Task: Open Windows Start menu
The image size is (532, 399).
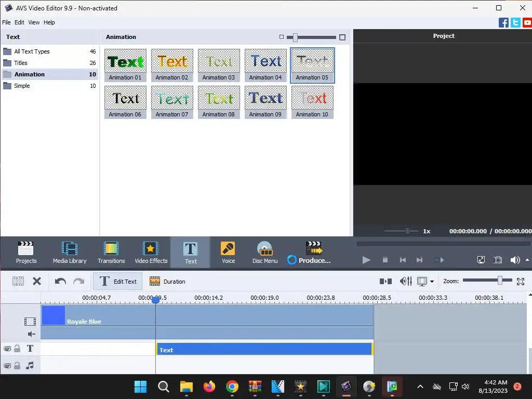Action: (140, 387)
